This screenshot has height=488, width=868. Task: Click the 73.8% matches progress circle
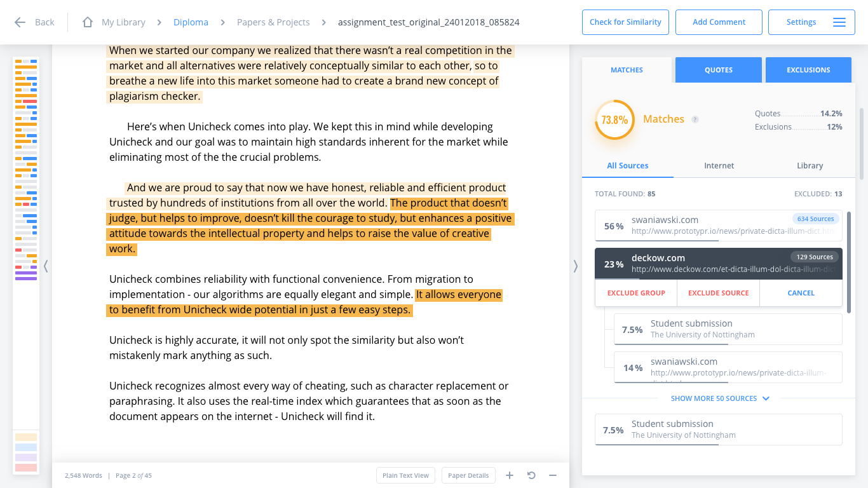[x=614, y=119]
